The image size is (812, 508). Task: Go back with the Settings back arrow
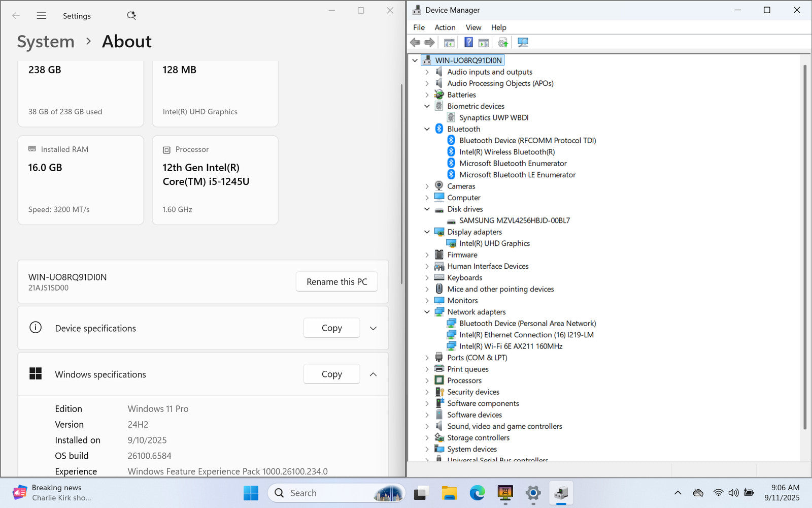point(16,16)
